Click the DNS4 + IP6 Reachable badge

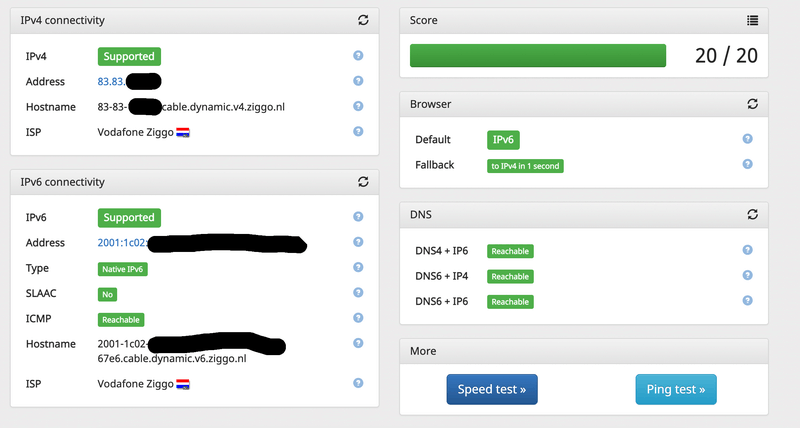pos(510,251)
